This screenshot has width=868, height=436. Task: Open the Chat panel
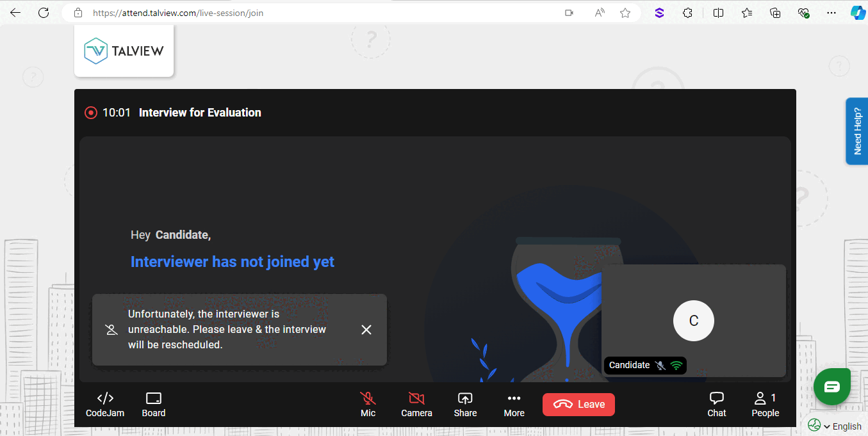click(x=717, y=405)
